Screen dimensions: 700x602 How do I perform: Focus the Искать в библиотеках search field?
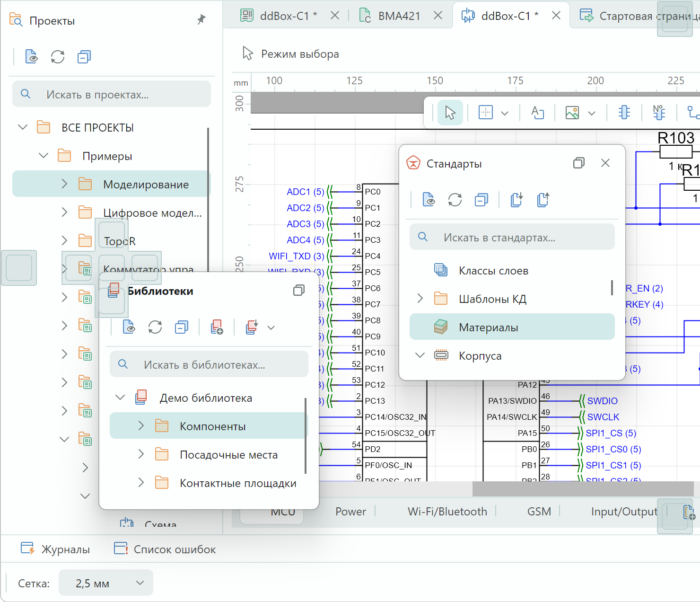[x=209, y=364]
